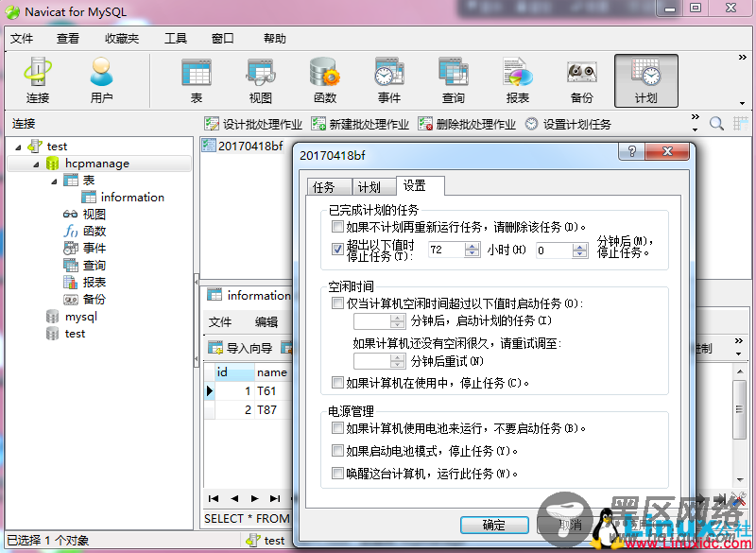
Task: Select the 查询 query toolbar icon
Action: [454, 80]
